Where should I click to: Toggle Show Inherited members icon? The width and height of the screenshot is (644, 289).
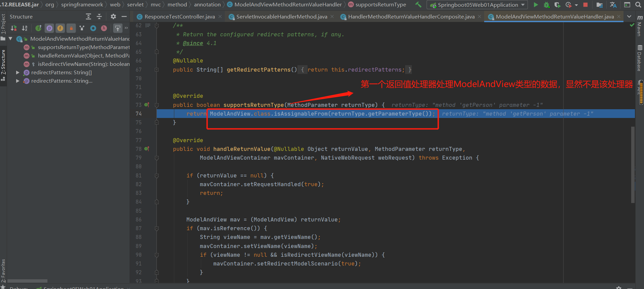[x=39, y=28]
